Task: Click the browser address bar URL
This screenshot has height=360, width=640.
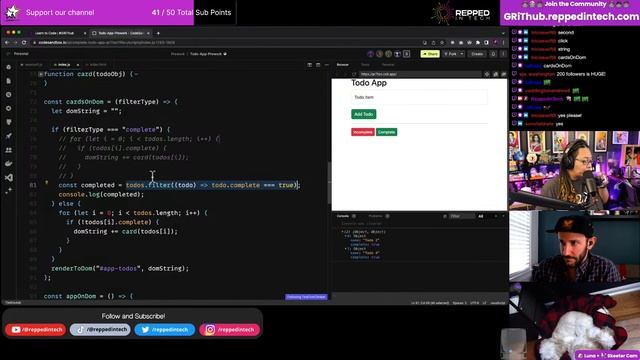Action: [107, 42]
